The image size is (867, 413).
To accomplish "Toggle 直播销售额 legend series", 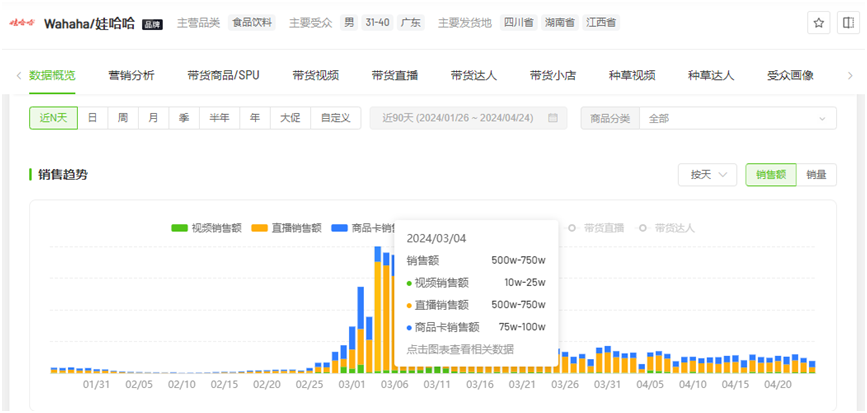I will click(287, 228).
